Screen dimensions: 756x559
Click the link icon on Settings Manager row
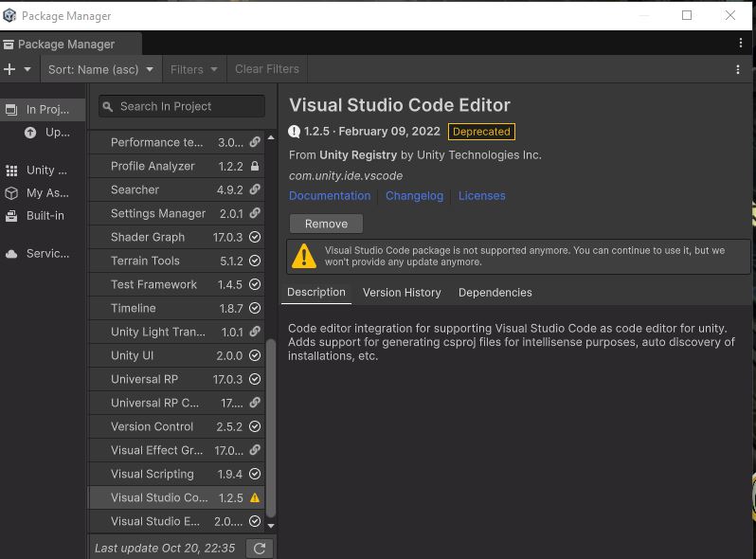pyautogui.click(x=255, y=213)
